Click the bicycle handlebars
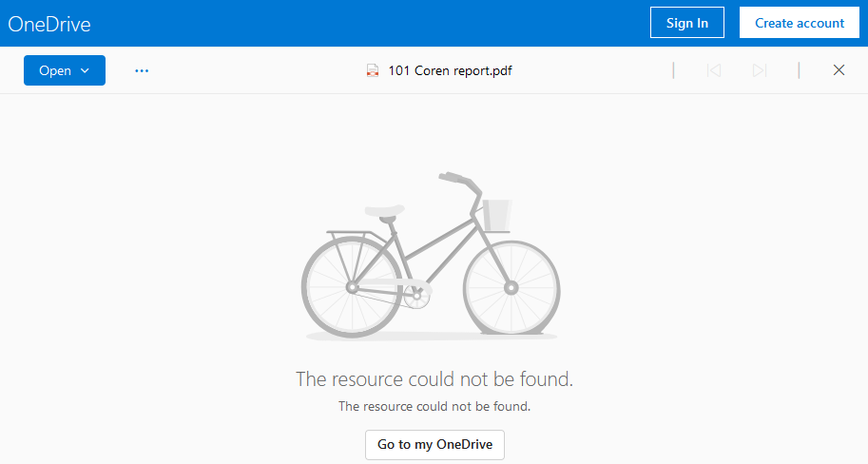The height and width of the screenshot is (464, 868). click(460, 181)
